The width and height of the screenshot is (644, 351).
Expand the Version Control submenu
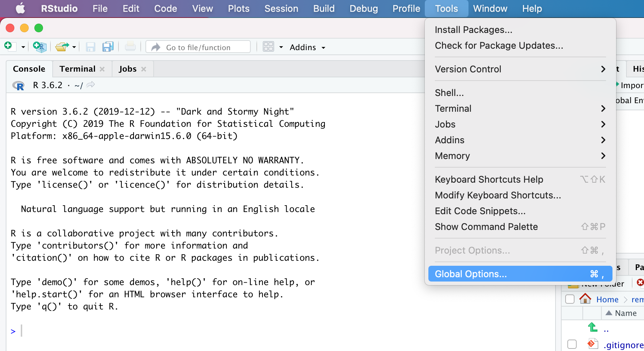(520, 69)
